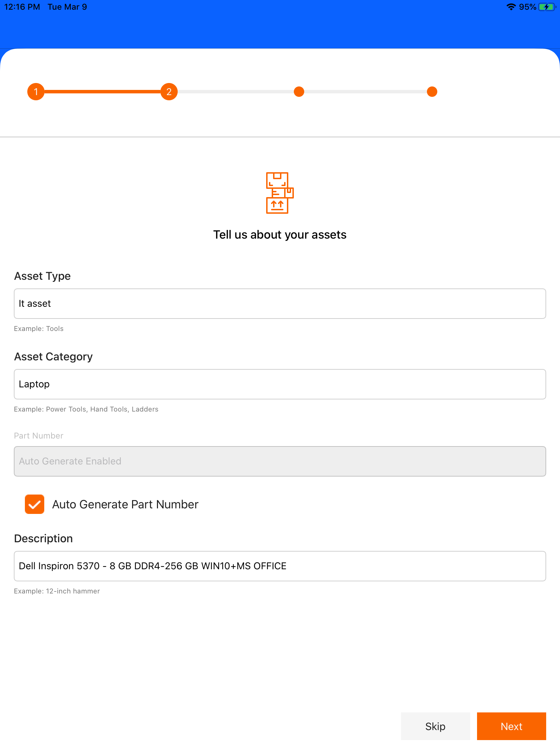Click the disabled Part Number field
Image resolution: width=560 pixels, height=747 pixels.
point(280,461)
